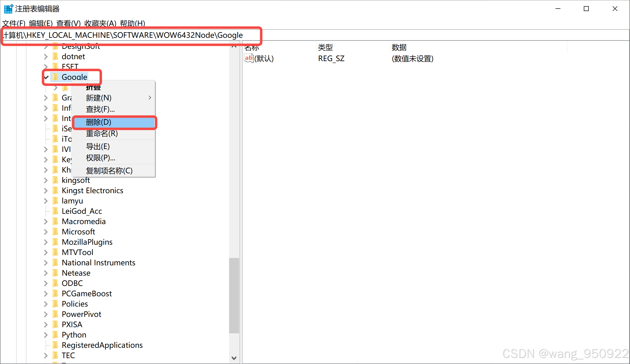
Task: Expand the Kingst Electronics key
Action: click(x=46, y=190)
